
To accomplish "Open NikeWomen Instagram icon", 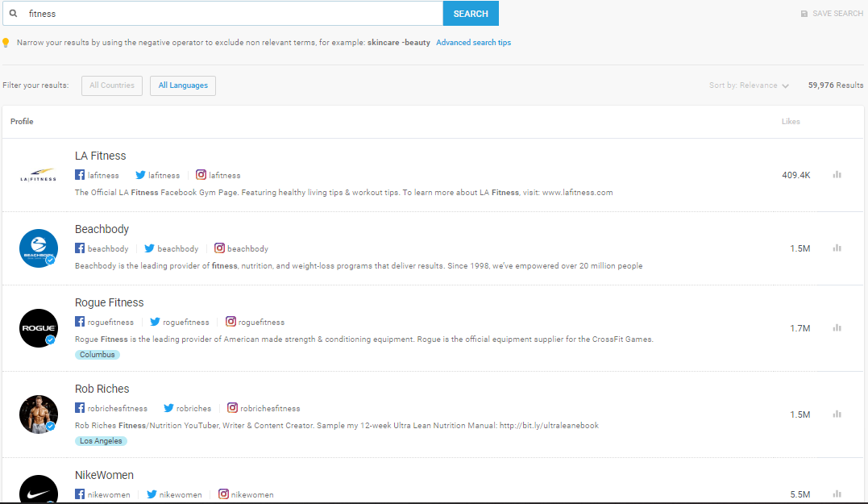I will pyautogui.click(x=223, y=494).
